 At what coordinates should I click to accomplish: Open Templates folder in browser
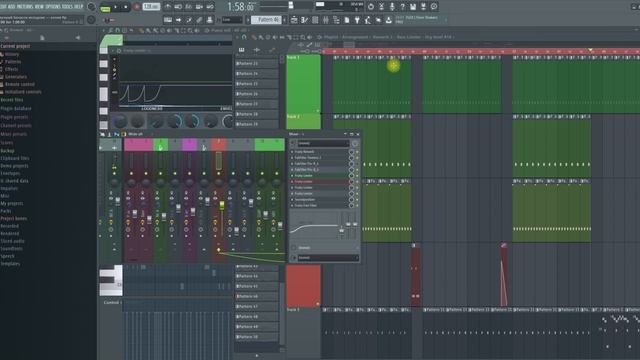tap(10, 264)
